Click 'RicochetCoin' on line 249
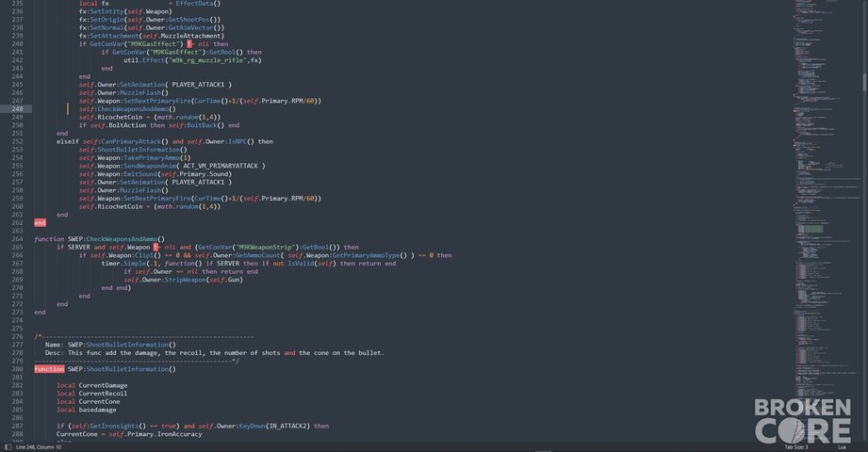The width and height of the screenshot is (868, 452). coord(120,118)
